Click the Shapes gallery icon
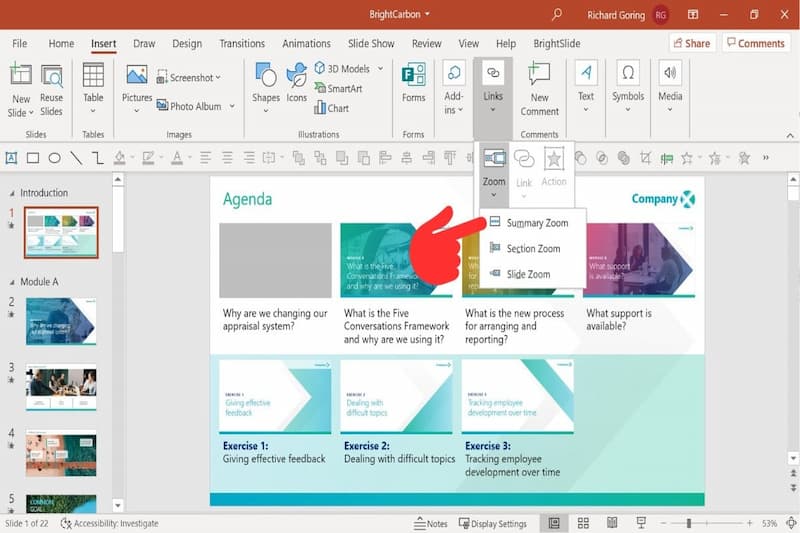Viewport: 800px width, 533px height. [266, 76]
